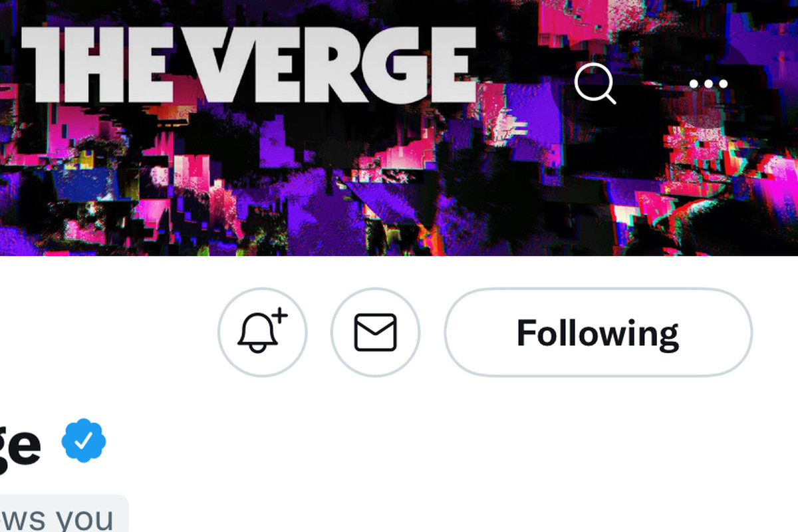The image size is (798, 532).
Task: Click the circular message button
Action: click(x=376, y=332)
